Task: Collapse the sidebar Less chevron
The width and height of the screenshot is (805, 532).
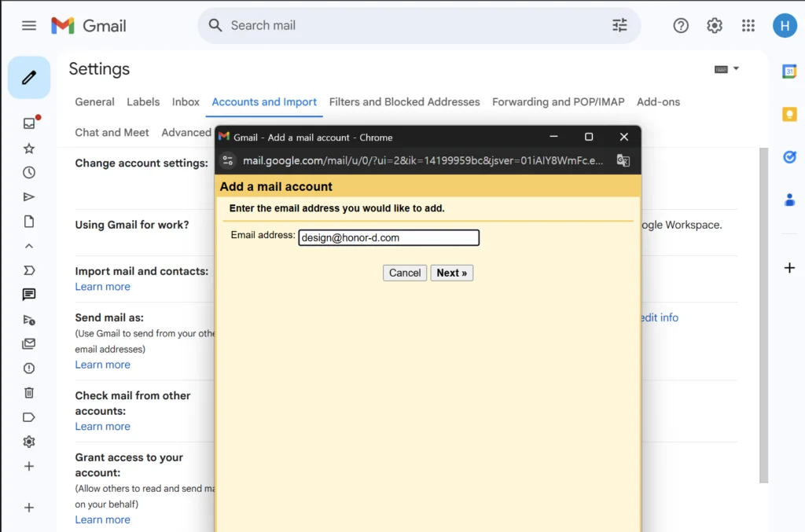Action: [29, 246]
